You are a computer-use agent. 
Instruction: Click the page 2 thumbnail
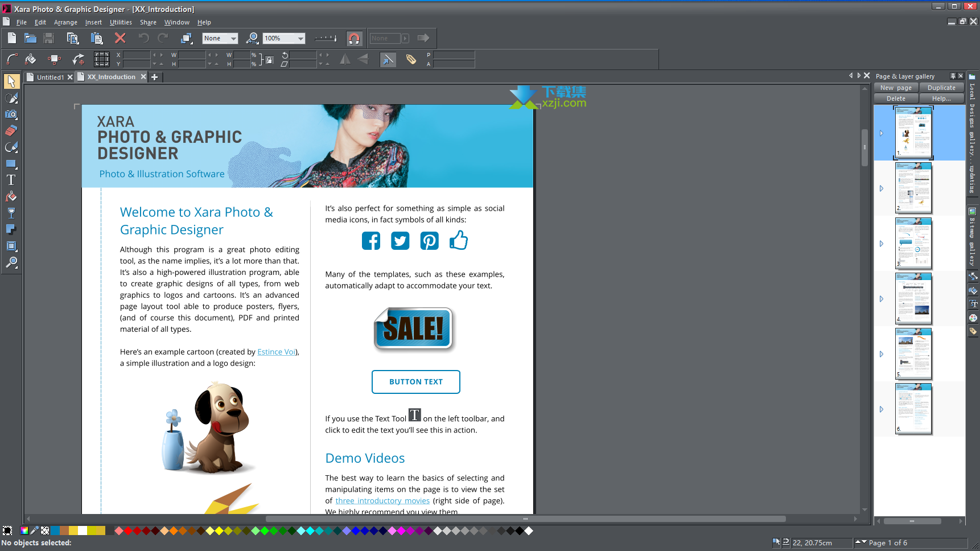coord(913,188)
